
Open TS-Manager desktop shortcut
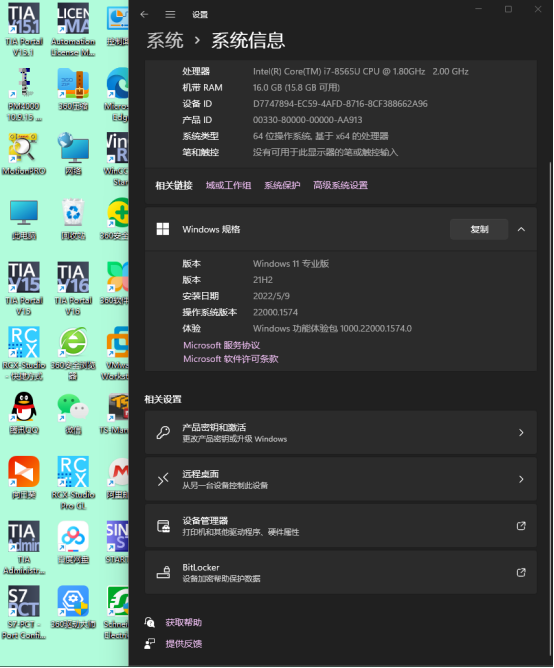click(x=114, y=413)
